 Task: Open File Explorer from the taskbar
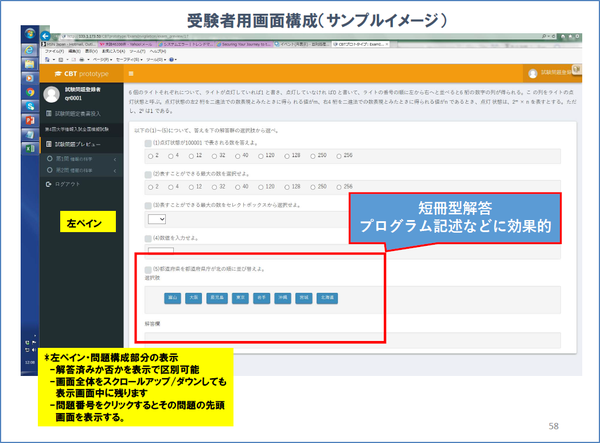click(x=29, y=64)
